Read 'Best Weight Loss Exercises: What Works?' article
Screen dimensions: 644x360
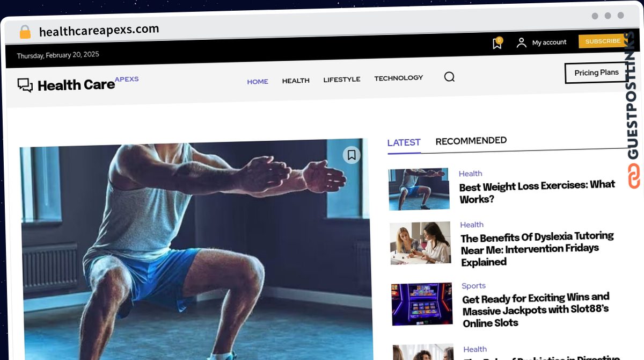537,192
